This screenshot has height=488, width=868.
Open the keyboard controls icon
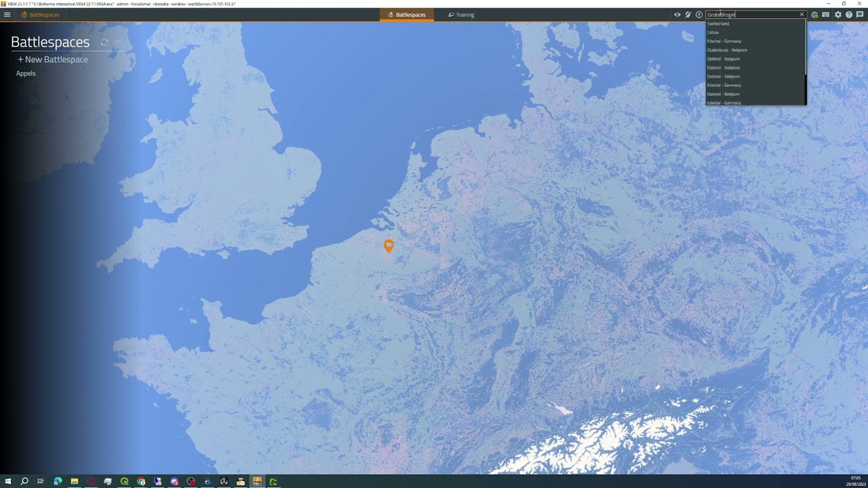point(825,14)
